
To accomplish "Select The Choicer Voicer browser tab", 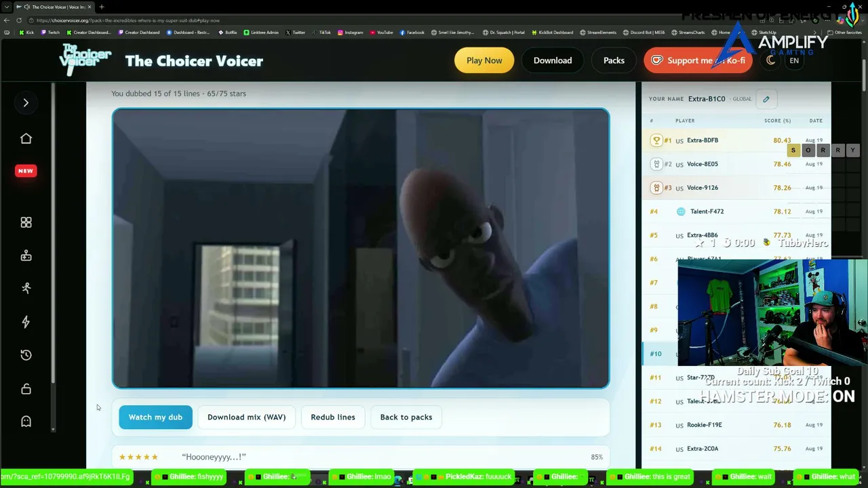I will click(54, 7).
